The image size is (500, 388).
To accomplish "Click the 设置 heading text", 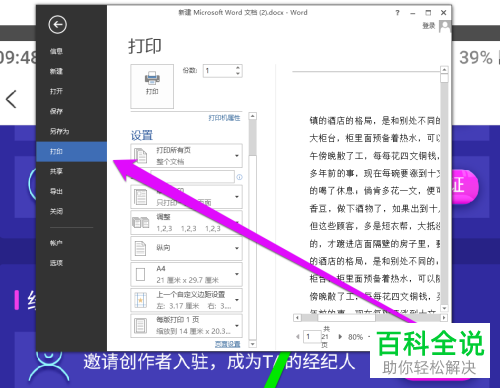I will [x=142, y=135].
